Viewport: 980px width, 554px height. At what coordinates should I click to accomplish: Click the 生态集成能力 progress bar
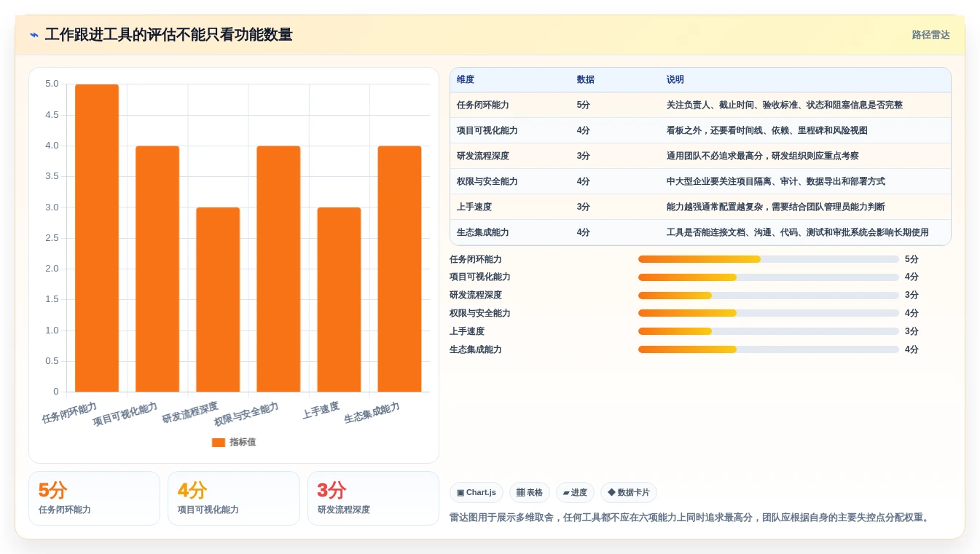pyautogui.click(x=768, y=349)
